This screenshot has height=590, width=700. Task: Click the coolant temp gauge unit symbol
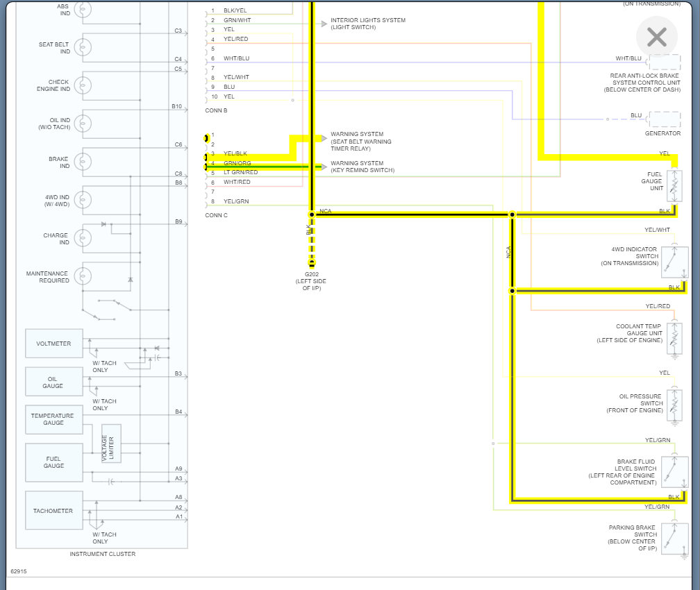674,338
